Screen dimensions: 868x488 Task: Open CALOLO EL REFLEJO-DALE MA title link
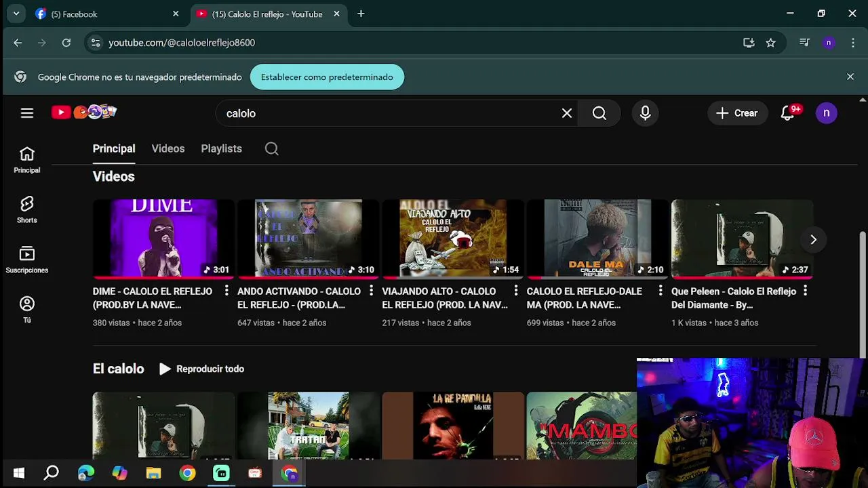[585, 298]
